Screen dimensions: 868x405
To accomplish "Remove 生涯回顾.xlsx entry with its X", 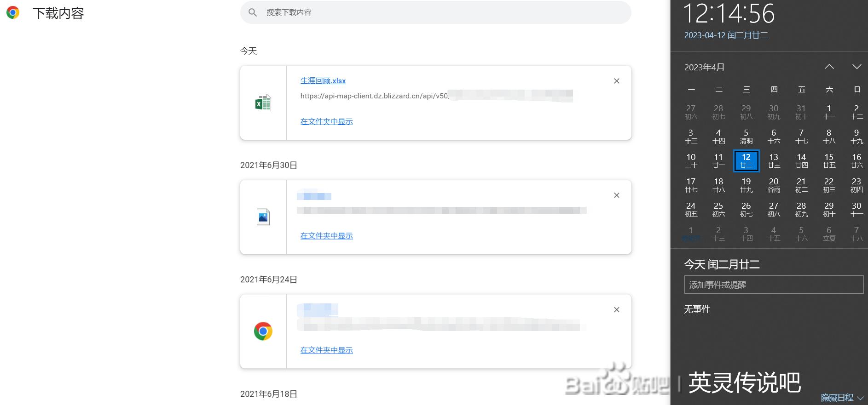I will point(617,81).
